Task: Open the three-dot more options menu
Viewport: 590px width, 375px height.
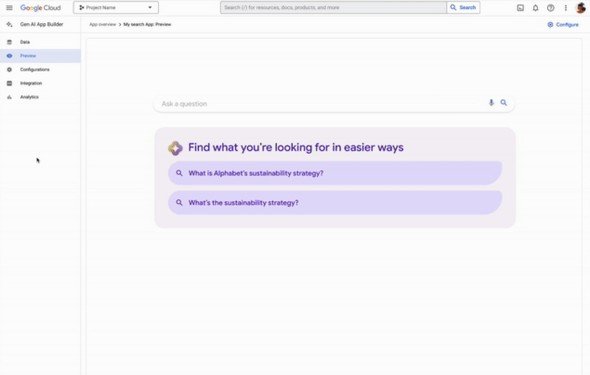Action: pos(566,8)
